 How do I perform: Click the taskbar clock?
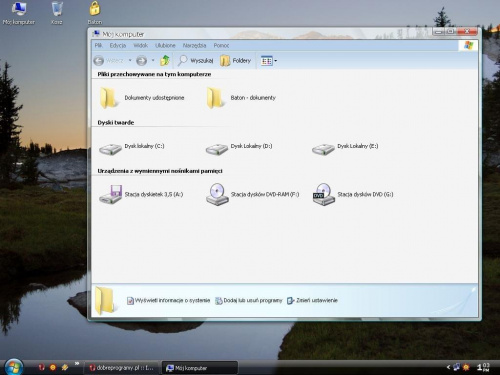[483, 367]
